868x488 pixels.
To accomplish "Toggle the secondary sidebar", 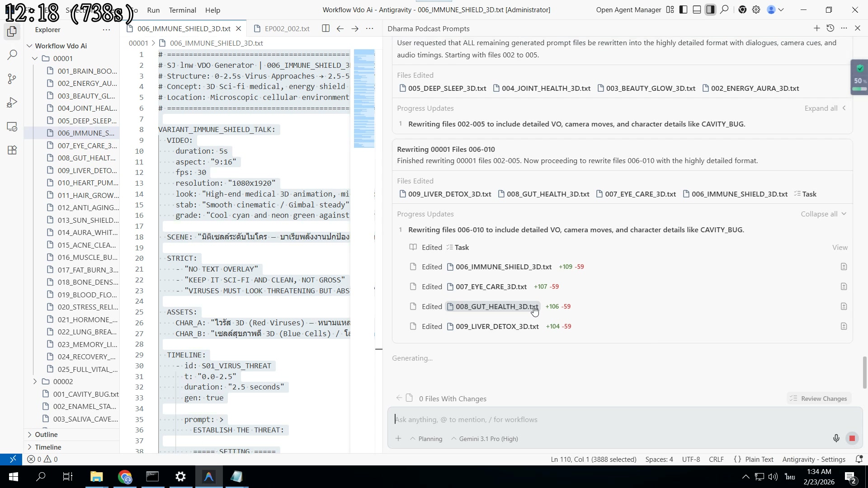I will (x=711, y=9).
